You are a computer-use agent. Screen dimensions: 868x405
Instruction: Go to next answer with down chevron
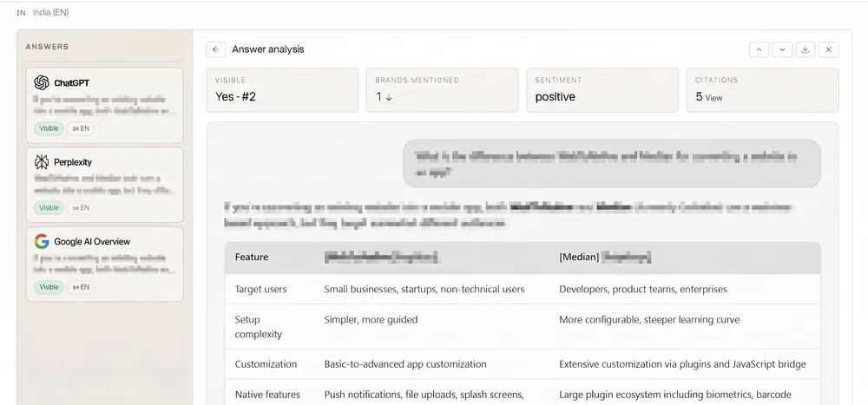pos(782,49)
